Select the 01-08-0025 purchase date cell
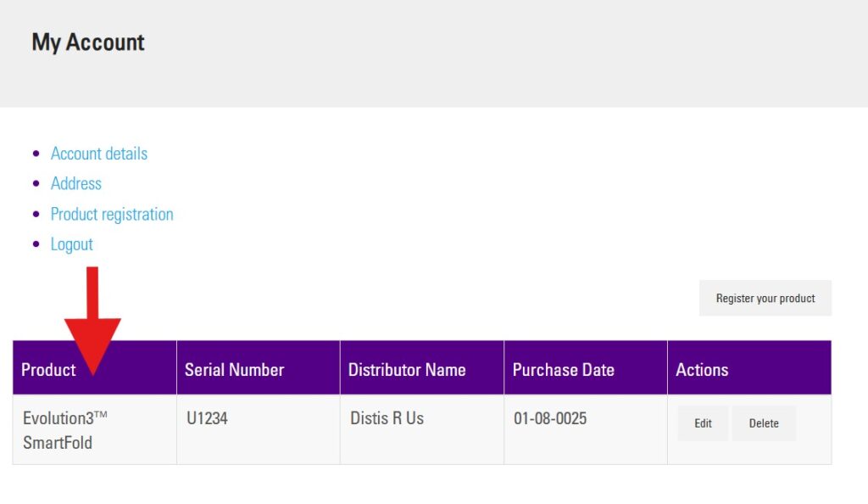The height and width of the screenshot is (504, 868). tap(550, 418)
